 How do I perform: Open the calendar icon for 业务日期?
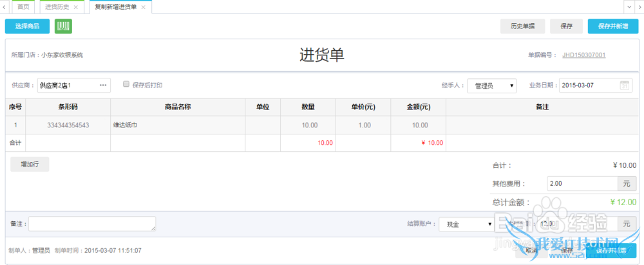click(x=625, y=86)
